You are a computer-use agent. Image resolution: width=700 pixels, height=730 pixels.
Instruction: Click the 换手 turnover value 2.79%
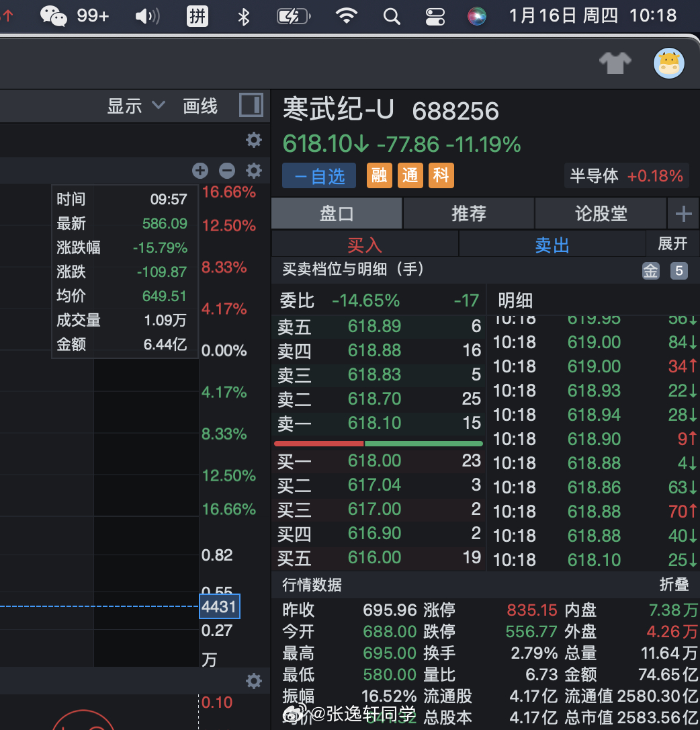pyautogui.click(x=534, y=653)
